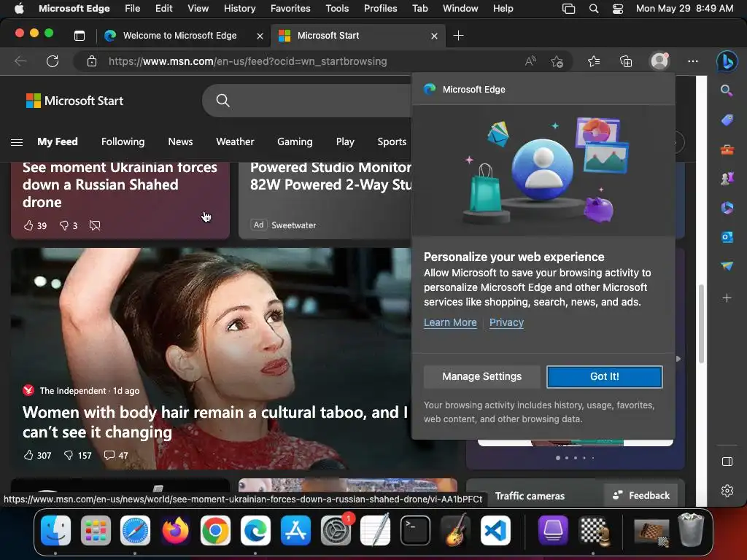The height and width of the screenshot is (560, 747).
Task: Open the hamburger menu on Microsoft Start
Action: pos(17,142)
